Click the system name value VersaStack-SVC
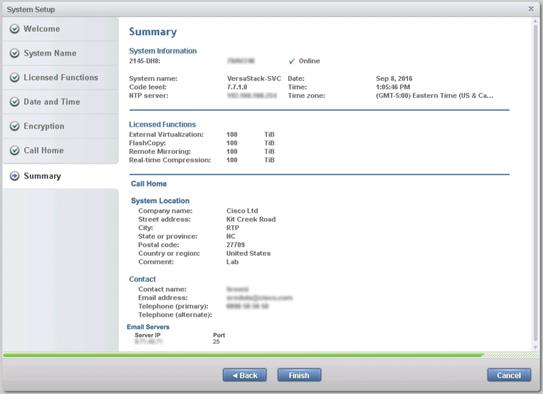Screen dimensions: 543x394 (x=254, y=79)
